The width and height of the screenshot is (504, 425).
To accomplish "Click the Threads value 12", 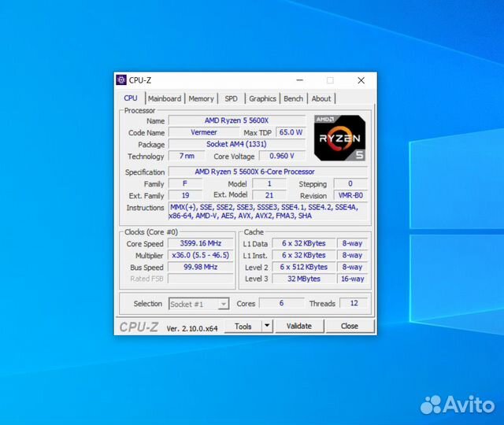I will tap(354, 303).
